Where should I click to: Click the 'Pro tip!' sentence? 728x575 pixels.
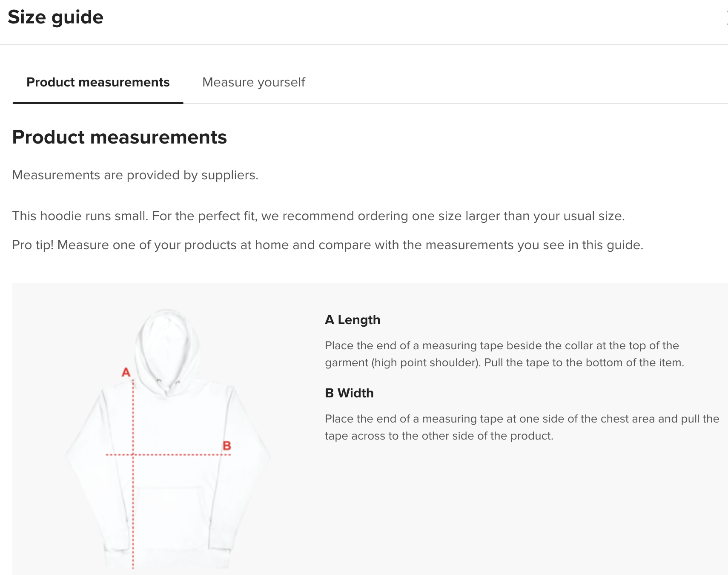click(328, 245)
